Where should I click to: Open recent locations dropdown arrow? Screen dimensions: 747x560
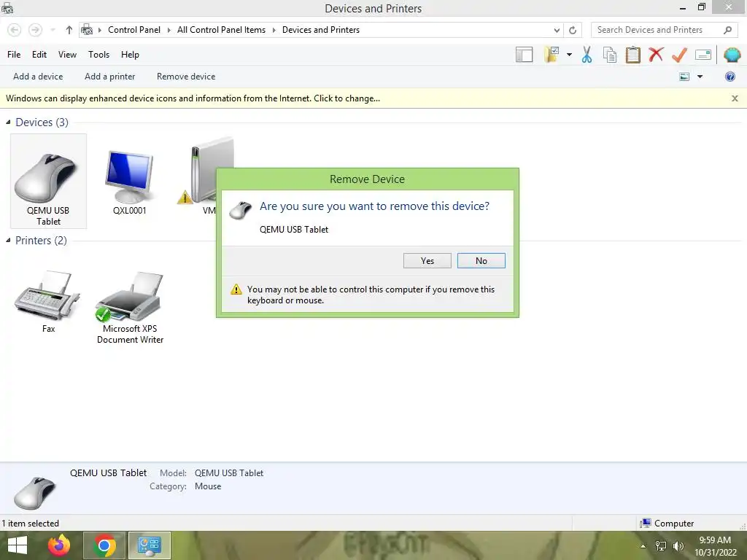[53, 30]
